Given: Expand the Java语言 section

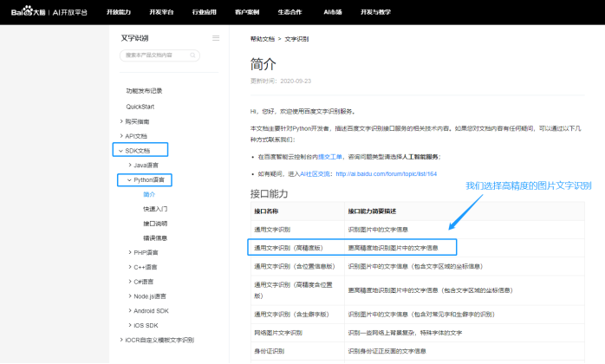Looking at the screenshot, I should [128, 165].
